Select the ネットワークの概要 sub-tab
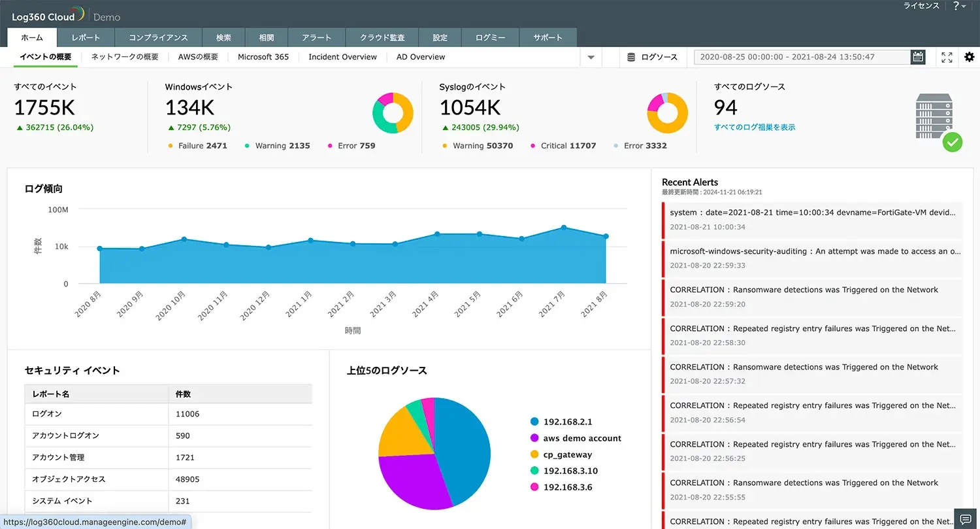This screenshot has width=980, height=529. pos(125,57)
